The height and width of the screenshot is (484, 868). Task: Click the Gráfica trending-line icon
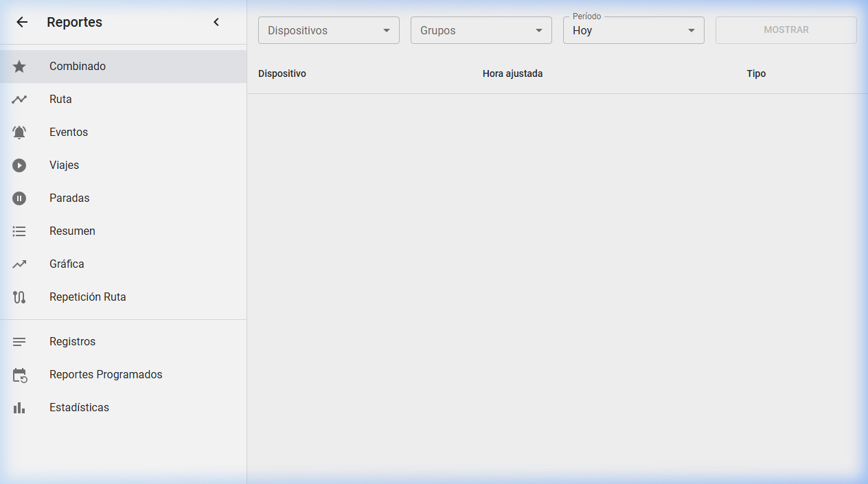coord(19,264)
